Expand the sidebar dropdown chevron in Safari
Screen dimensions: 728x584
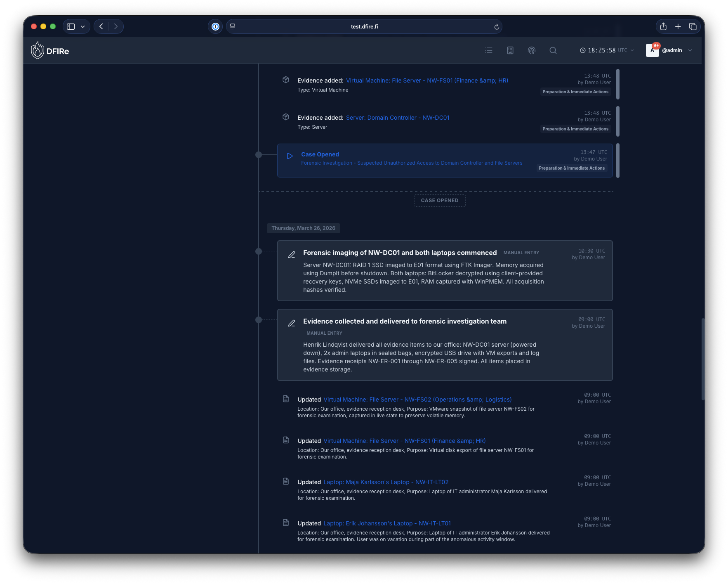[x=83, y=26]
